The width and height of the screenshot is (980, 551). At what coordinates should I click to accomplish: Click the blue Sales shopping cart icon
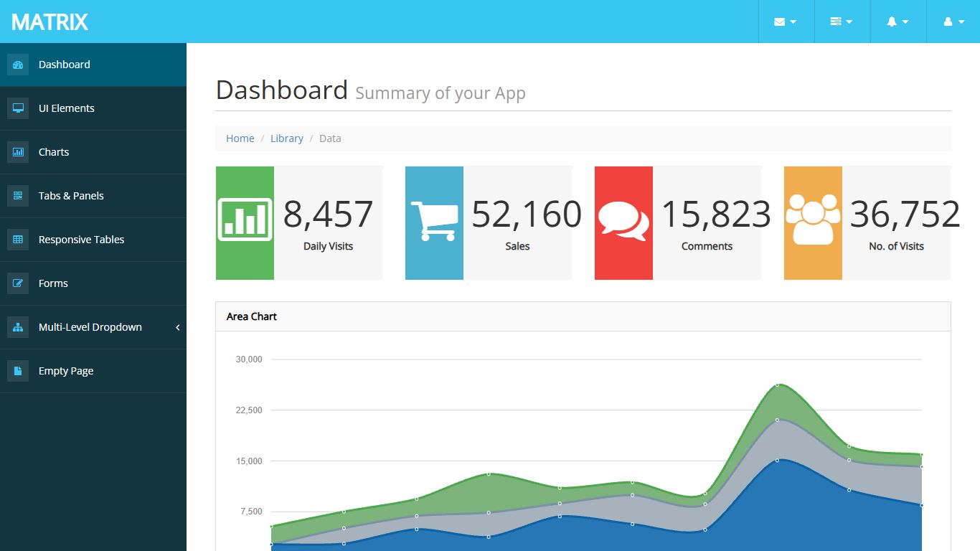click(x=434, y=221)
